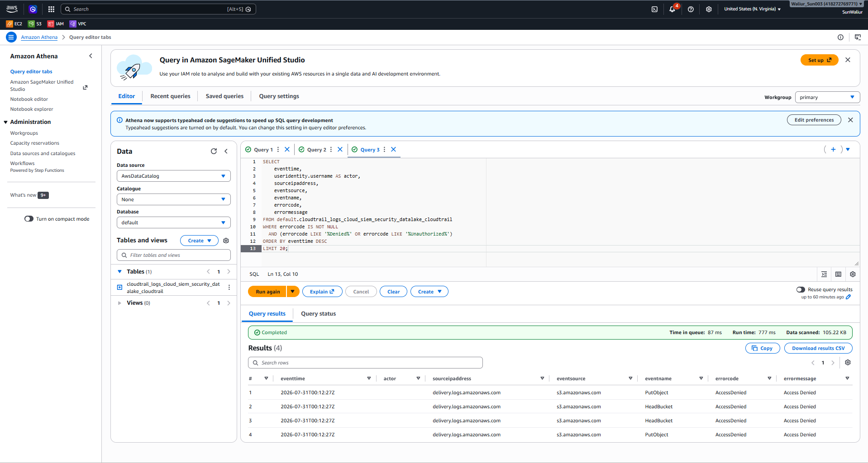The width and height of the screenshot is (868, 463).
Task: Open the query editor preferences gear
Action: point(853,274)
